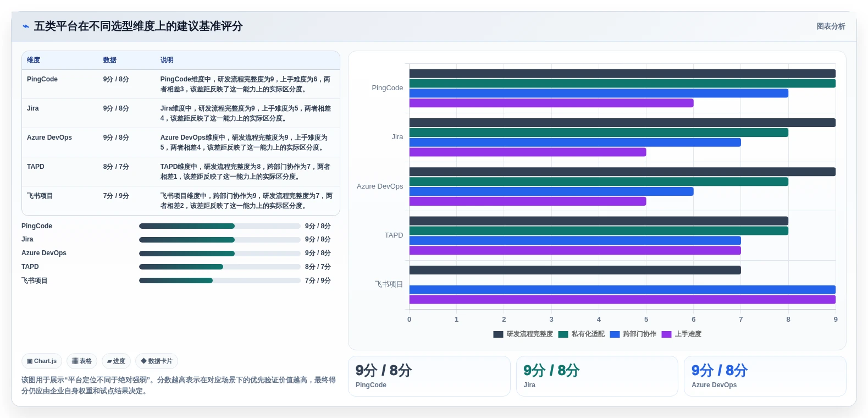Click the 维度 column header
The image size is (868, 418).
click(x=34, y=60)
